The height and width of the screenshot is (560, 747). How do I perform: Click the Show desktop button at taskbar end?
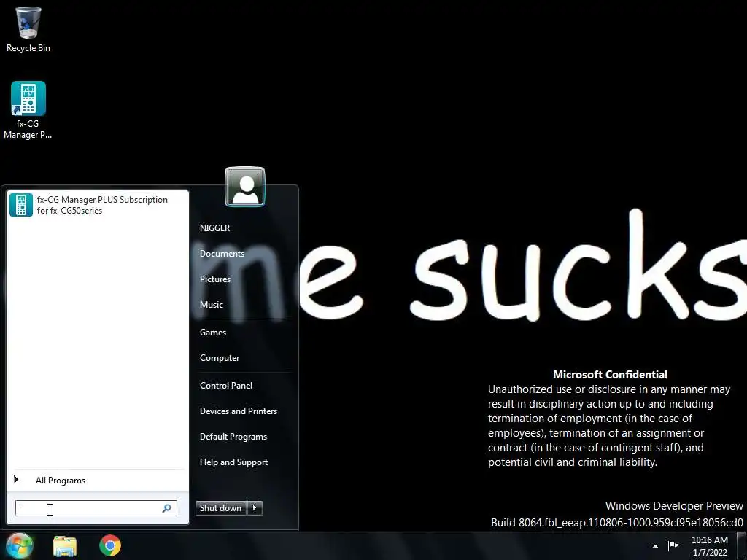(x=741, y=546)
